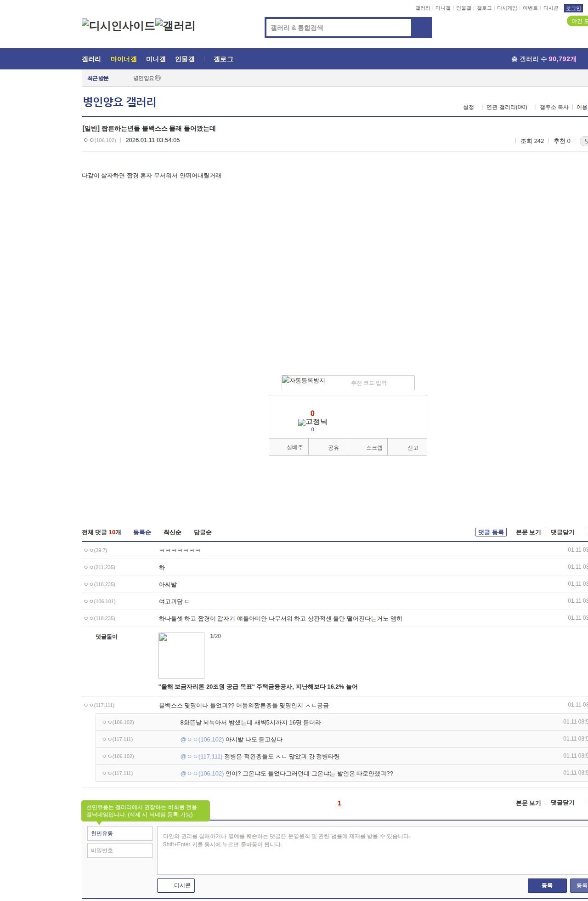Image resolution: width=588 pixels, height=901 pixels.
Task: Click the red recommend count 0
Action: (312, 413)
